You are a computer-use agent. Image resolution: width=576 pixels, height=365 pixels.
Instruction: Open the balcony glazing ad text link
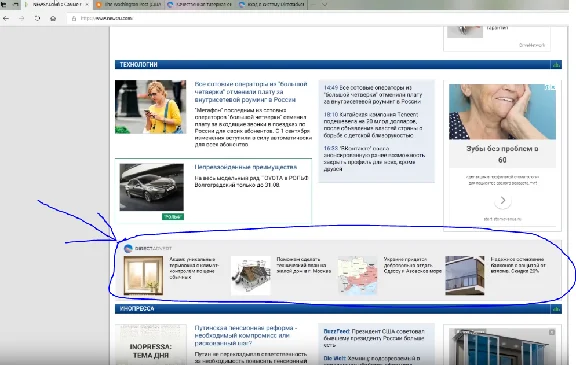pyautogui.click(x=518, y=265)
